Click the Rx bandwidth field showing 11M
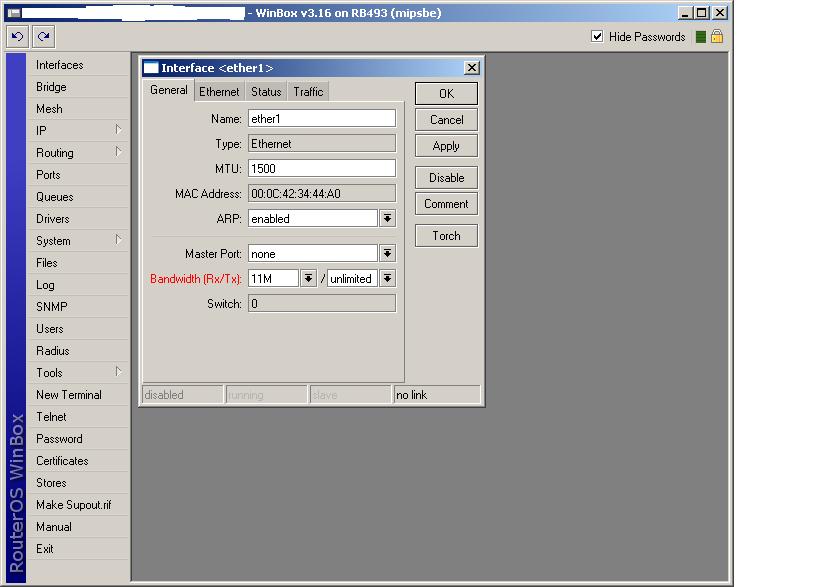This screenshot has height=587, width=840. click(x=273, y=279)
